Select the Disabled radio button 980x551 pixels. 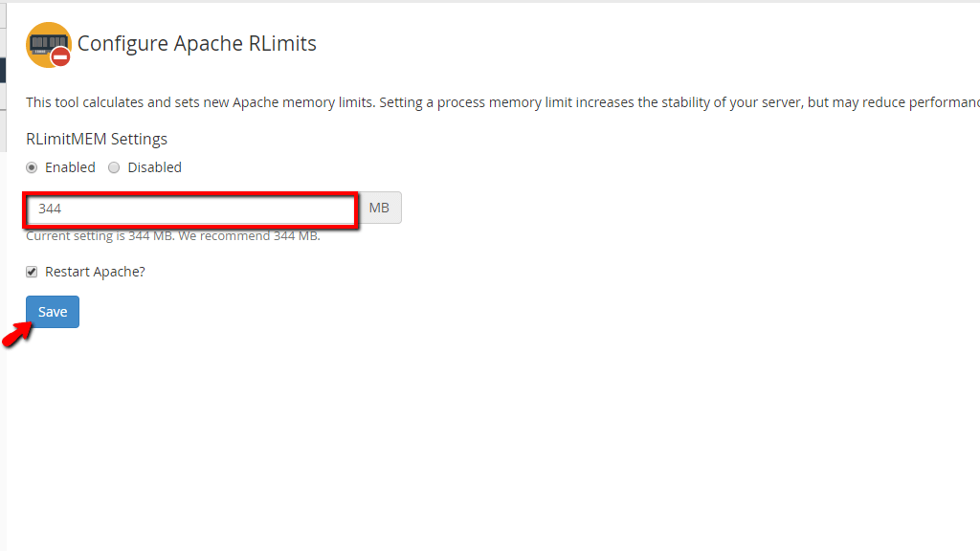click(x=114, y=167)
